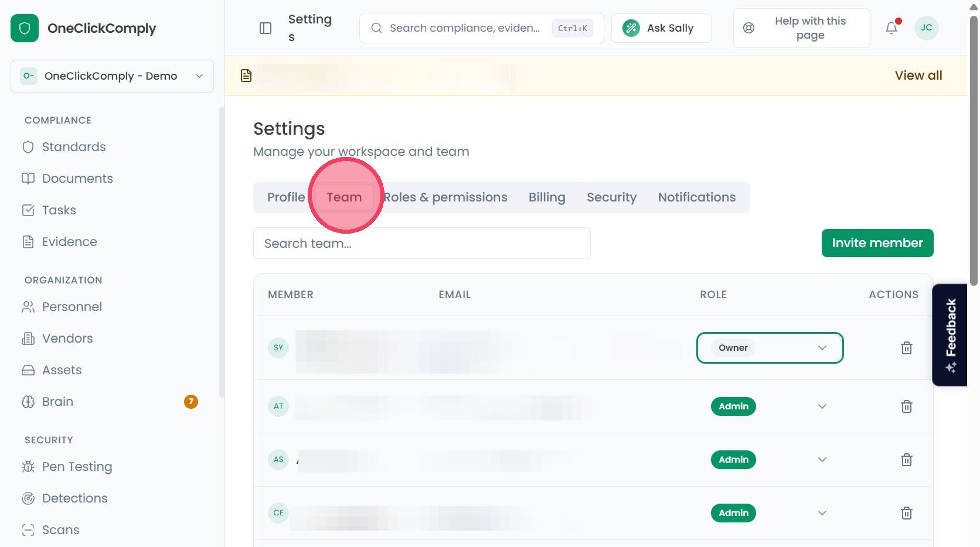Navigate to Personnel page

click(x=72, y=307)
